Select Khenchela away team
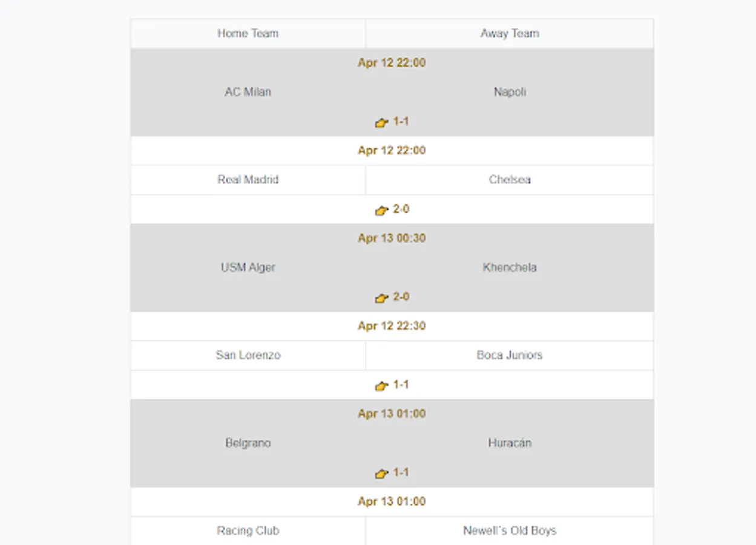Screen dimensions: 756x545 [x=510, y=268]
